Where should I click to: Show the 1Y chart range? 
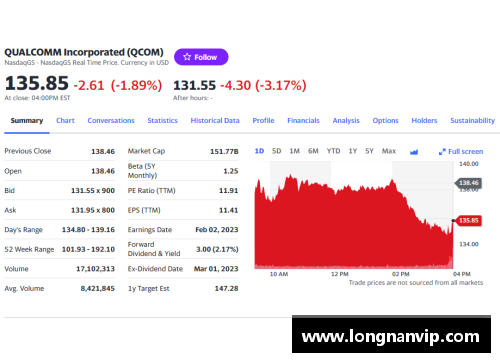[x=353, y=151]
